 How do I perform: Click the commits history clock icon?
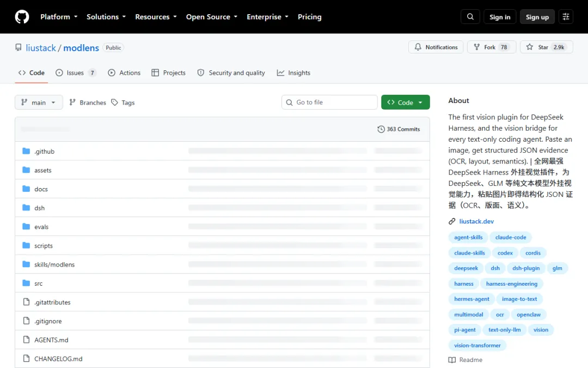tap(381, 129)
